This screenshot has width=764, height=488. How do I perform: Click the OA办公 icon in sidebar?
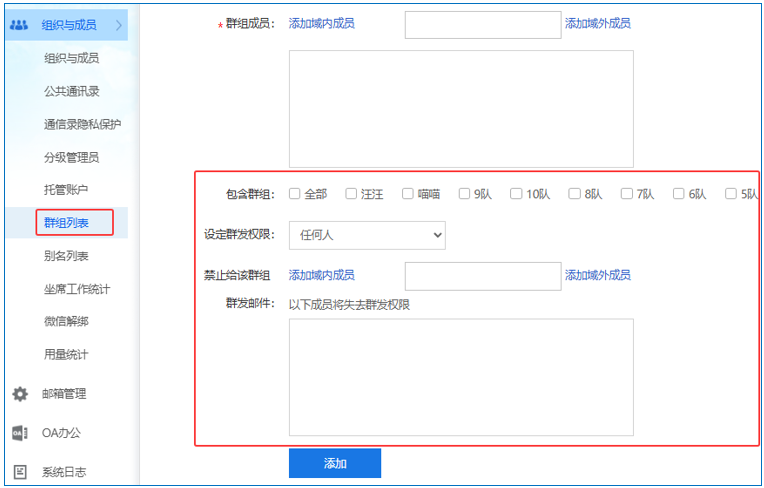pos(19,433)
